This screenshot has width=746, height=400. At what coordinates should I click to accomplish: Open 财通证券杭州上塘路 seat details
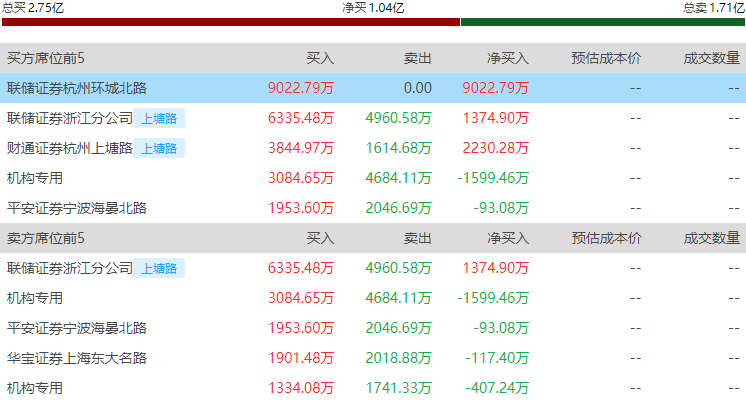pos(69,148)
